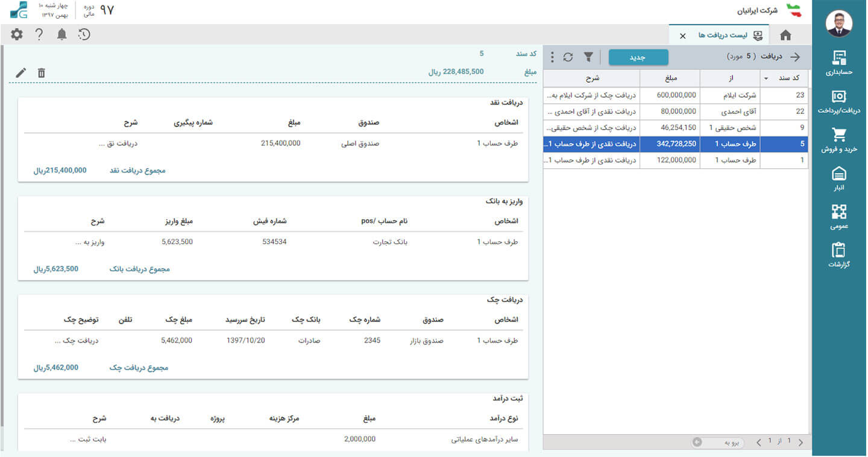This screenshot has width=868, height=457.
Task: Click the due date 1397/10/20
Action: (x=245, y=341)
